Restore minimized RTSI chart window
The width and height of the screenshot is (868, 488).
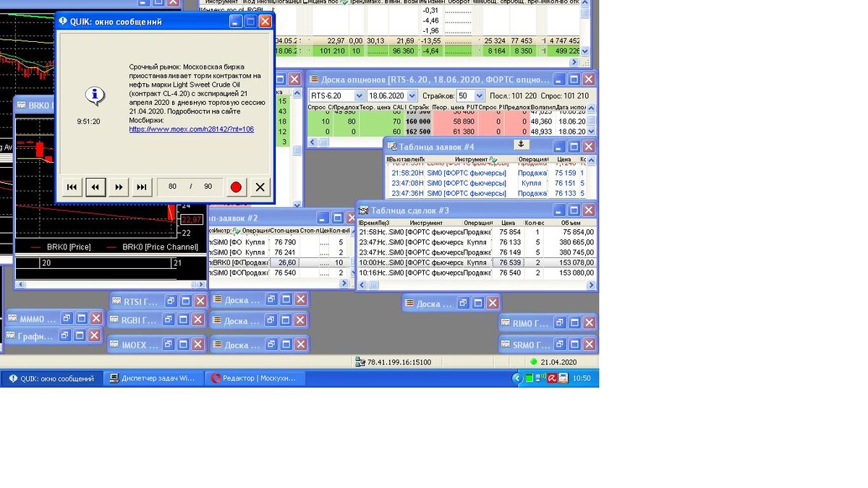point(171,301)
